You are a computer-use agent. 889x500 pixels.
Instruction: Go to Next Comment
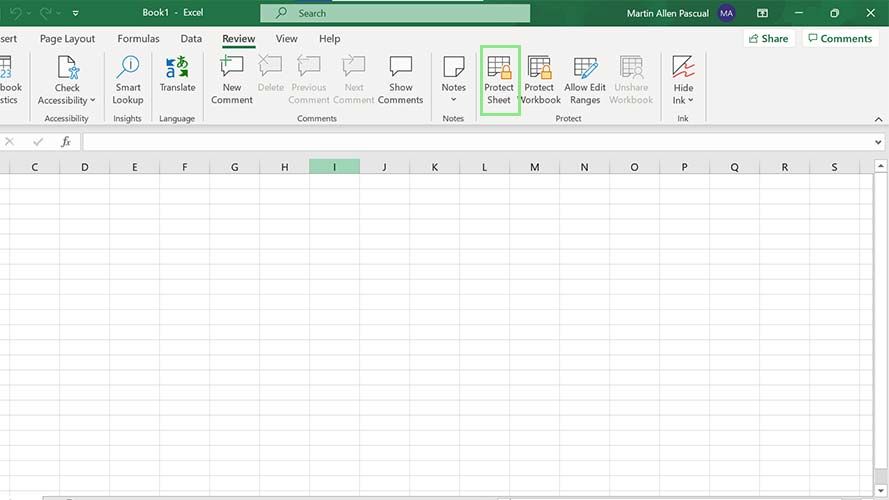(354, 80)
